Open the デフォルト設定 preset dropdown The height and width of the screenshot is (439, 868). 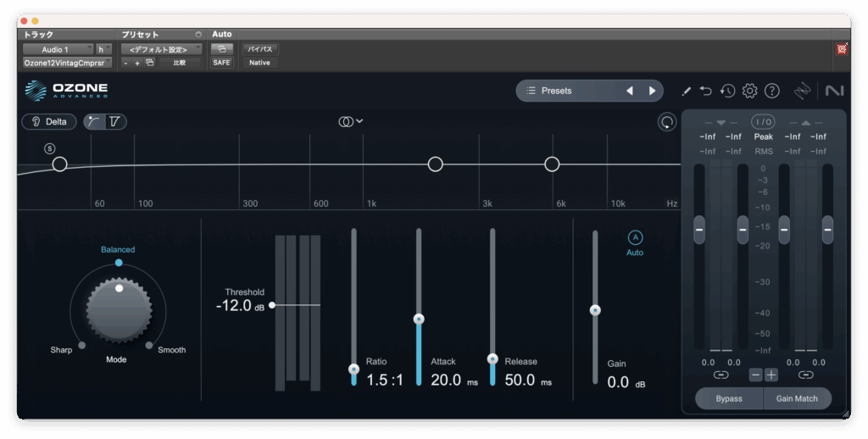point(160,49)
